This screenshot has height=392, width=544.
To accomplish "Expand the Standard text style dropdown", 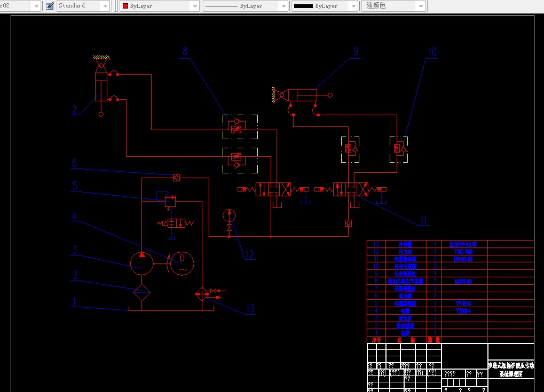I will pyautogui.click(x=105, y=6).
